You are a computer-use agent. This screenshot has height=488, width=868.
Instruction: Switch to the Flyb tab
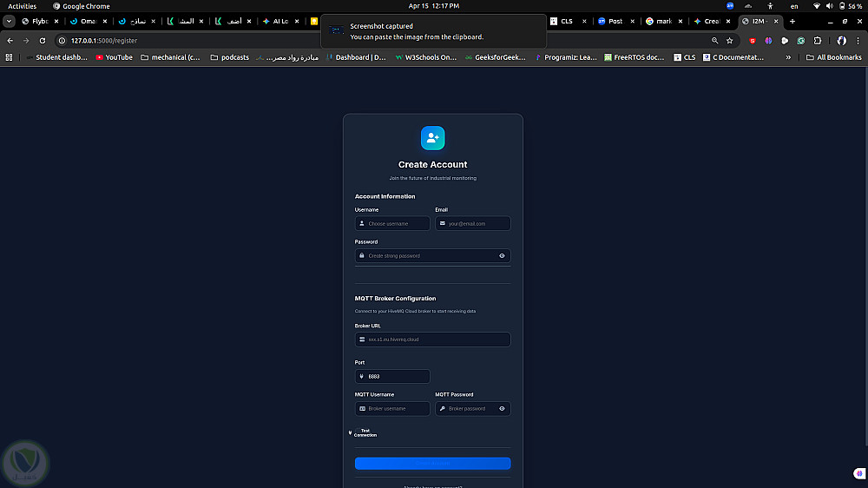point(40,21)
